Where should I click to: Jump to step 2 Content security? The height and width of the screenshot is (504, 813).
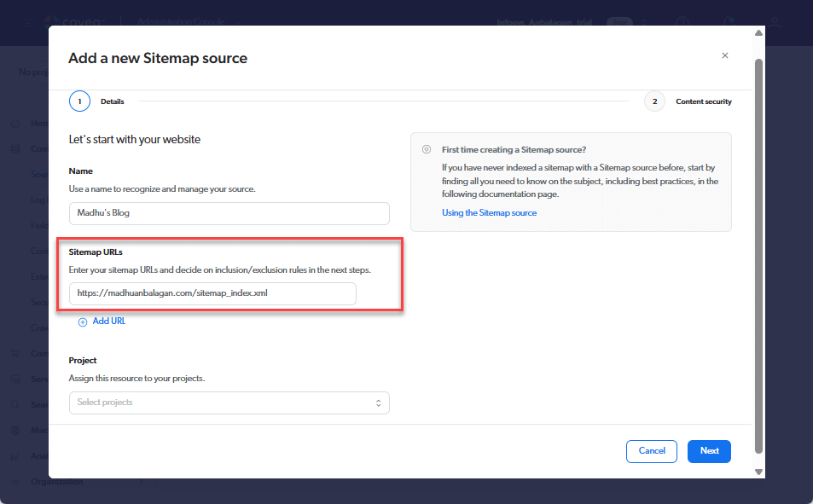coord(654,101)
